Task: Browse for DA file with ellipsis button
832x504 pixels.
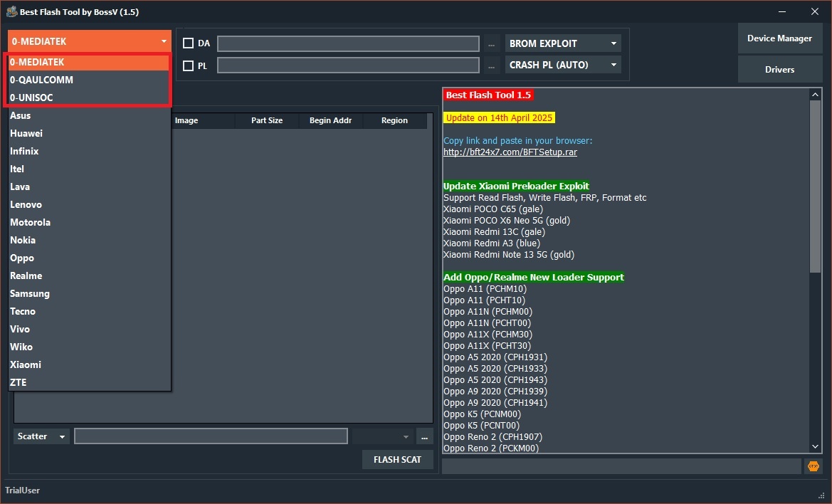Action: tap(491, 43)
